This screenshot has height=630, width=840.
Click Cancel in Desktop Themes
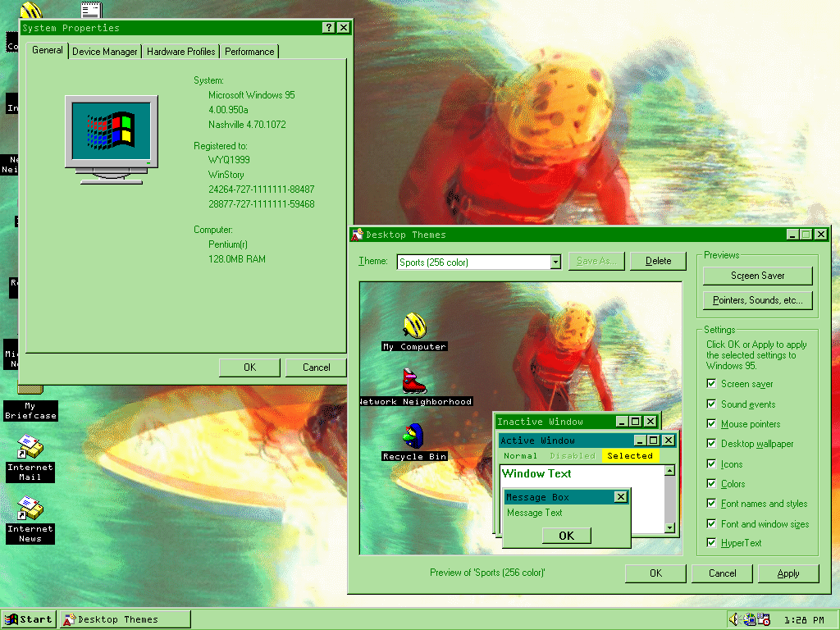(x=722, y=573)
